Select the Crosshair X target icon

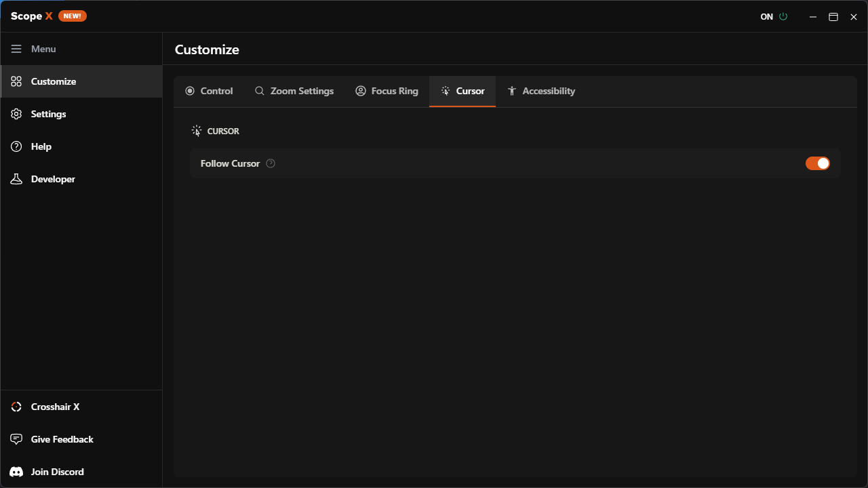click(16, 406)
